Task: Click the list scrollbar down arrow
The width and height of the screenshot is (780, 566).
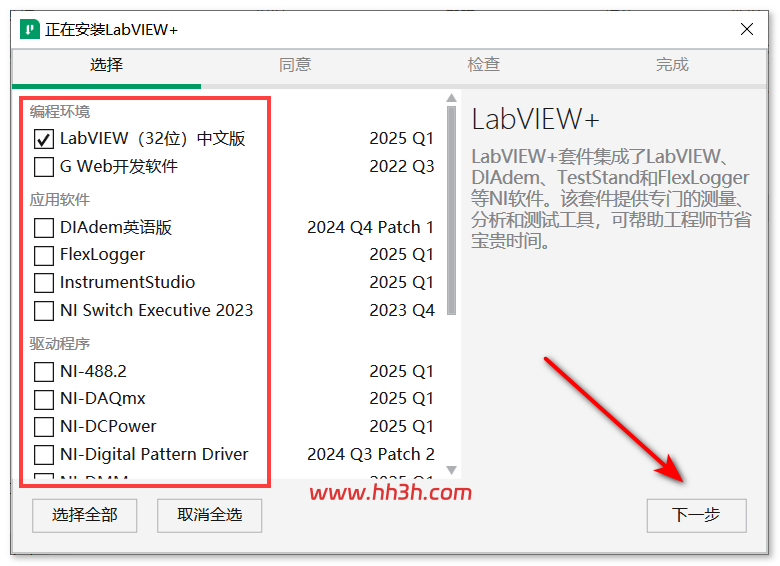Action: [451, 470]
